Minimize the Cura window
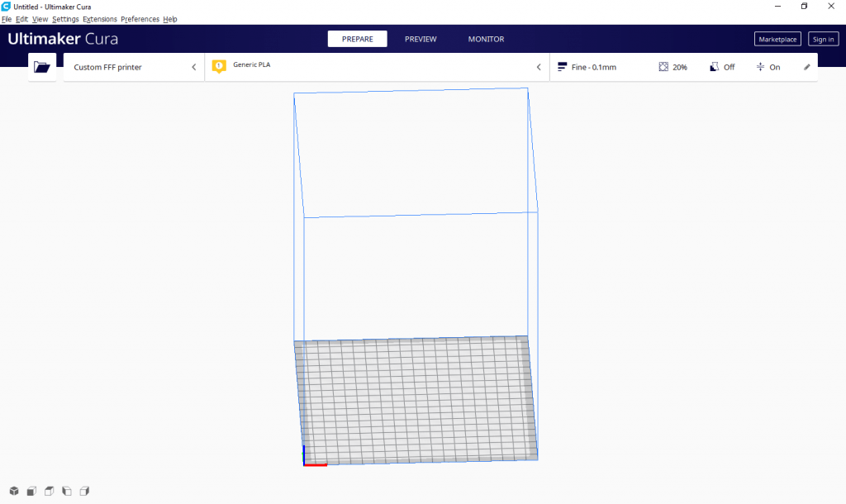846x504 pixels. tap(777, 7)
